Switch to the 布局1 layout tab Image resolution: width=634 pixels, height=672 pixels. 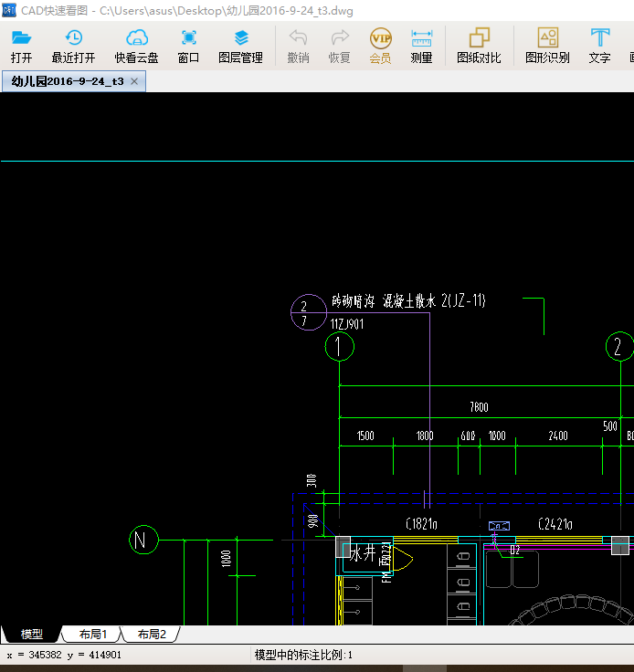[x=92, y=634]
